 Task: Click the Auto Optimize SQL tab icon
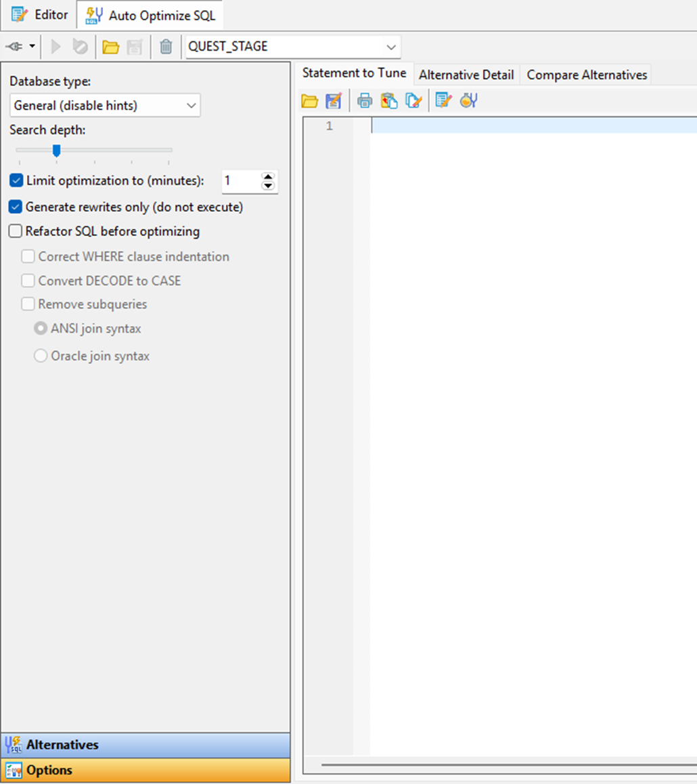pyautogui.click(x=94, y=16)
